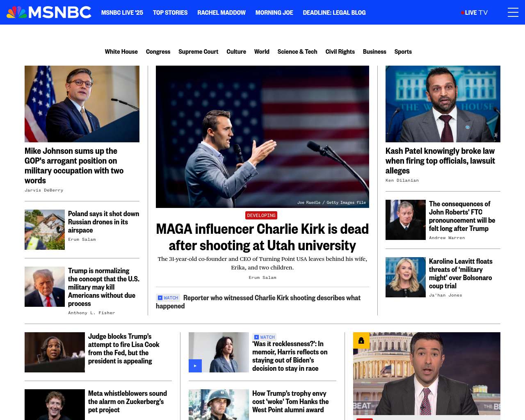The width and height of the screenshot is (525, 420).
Task: Click author Erum Salam under Poland story
Action: pos(82,240)
